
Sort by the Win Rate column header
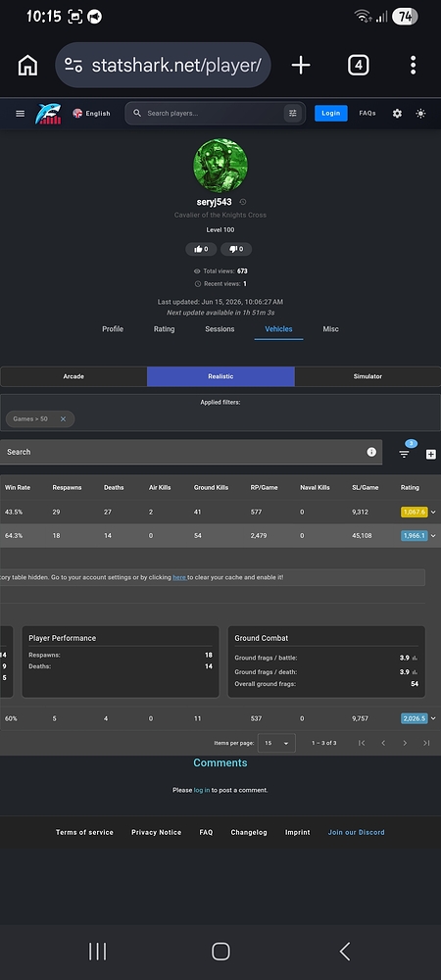click(x=18, y=487)
